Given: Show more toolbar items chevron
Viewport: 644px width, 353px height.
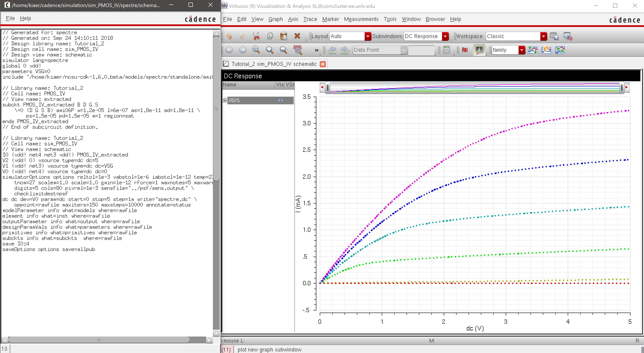Looking at the screenshot, I should [x=317, y=50].
